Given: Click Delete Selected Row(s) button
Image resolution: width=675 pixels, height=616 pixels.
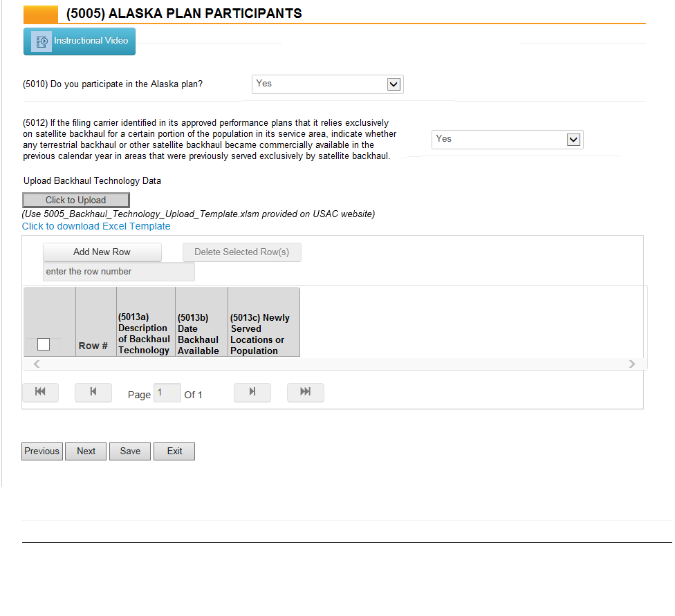Looking at the screenshot, I should tap(241, 252).
